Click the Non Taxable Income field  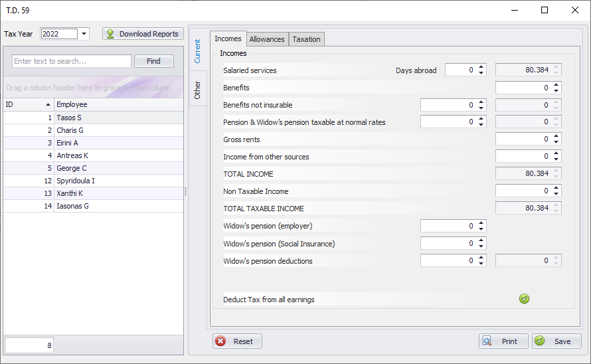(523, 191)
